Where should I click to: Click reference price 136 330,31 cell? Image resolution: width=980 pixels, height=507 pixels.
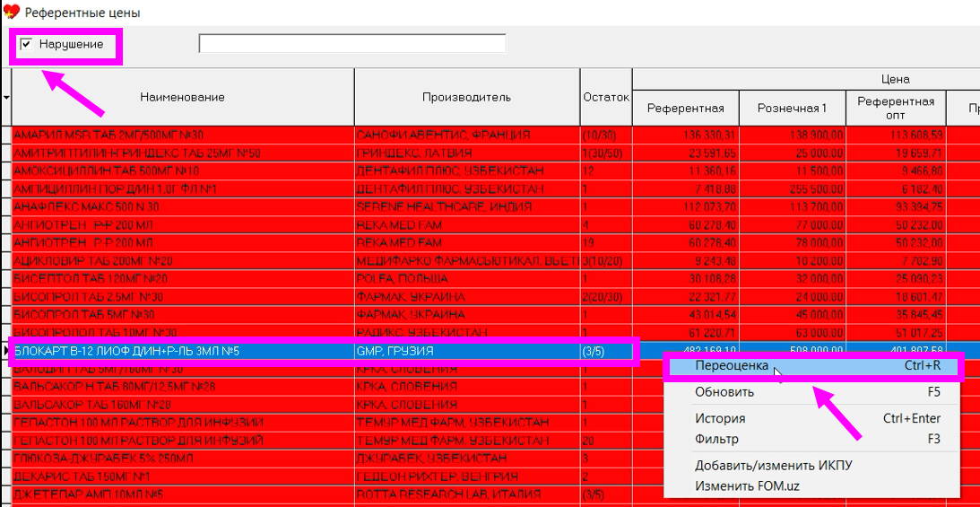tap(686, 135)
